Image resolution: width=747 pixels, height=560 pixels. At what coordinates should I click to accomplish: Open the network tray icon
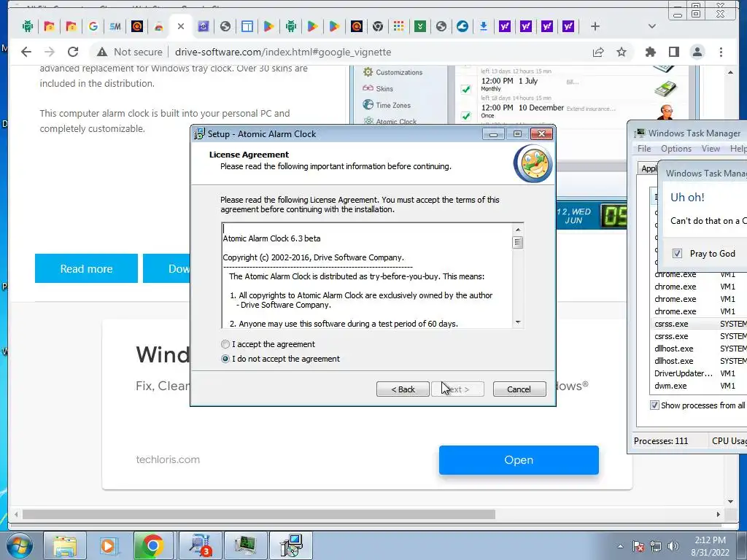pos(656,546)
